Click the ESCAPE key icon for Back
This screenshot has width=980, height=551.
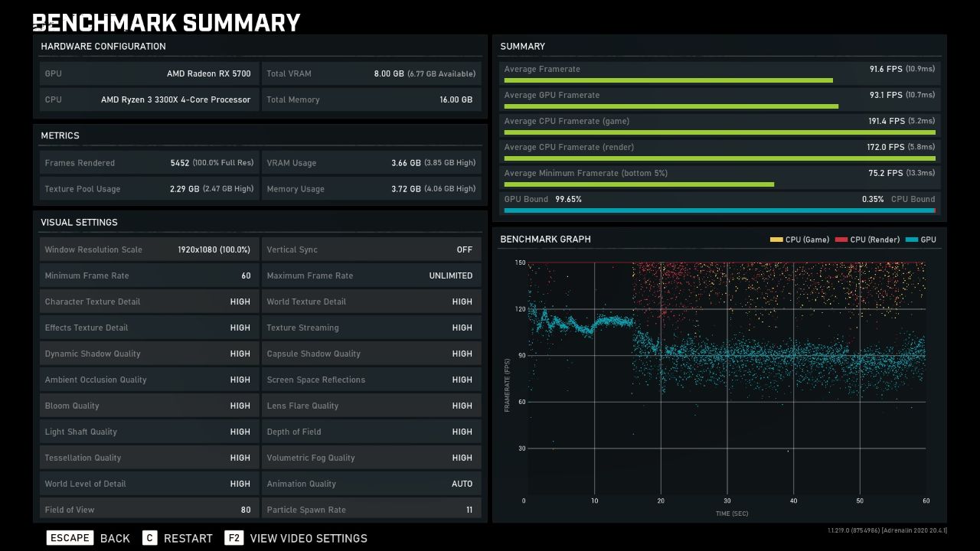point(70,538)
